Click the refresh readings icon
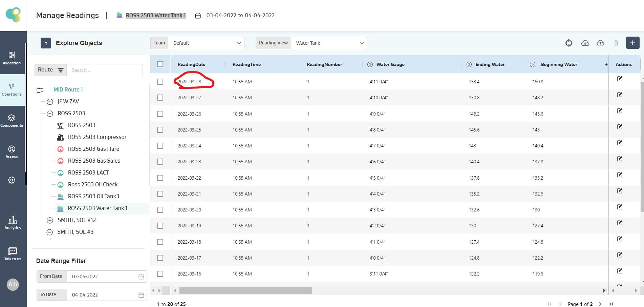 tap(568, 43)
